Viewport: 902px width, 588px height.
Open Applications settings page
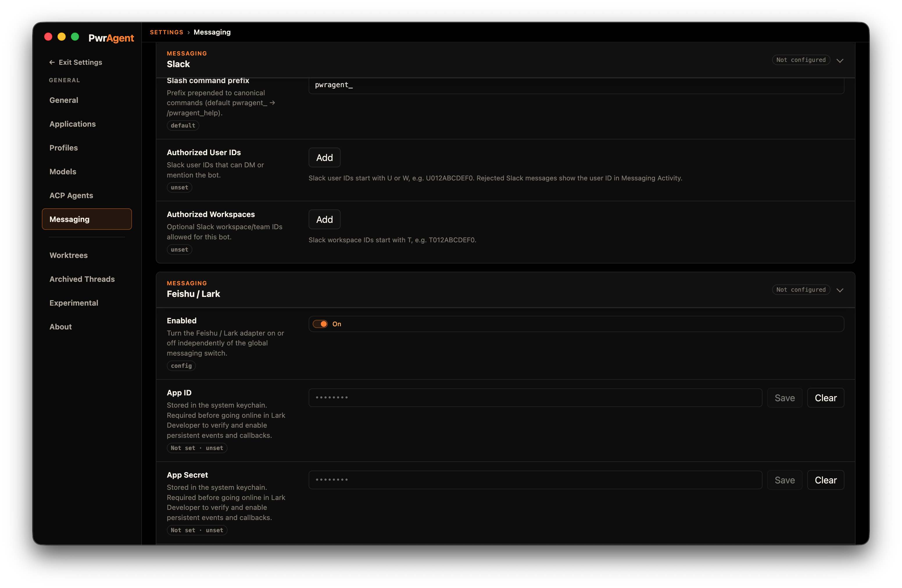pos(87,124)
